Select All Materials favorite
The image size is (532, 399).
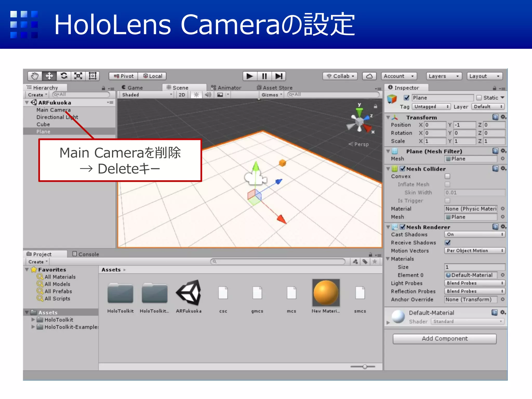pos(60,277)
